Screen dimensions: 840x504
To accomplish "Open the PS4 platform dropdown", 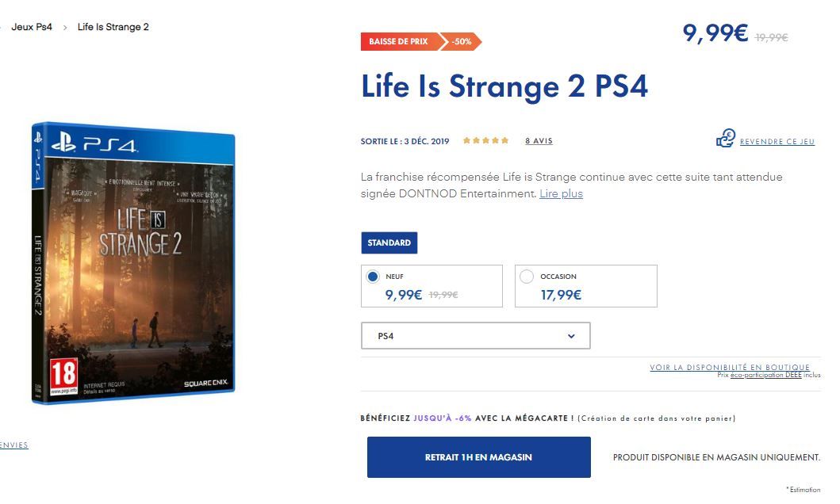I will (x=476, y=335).
